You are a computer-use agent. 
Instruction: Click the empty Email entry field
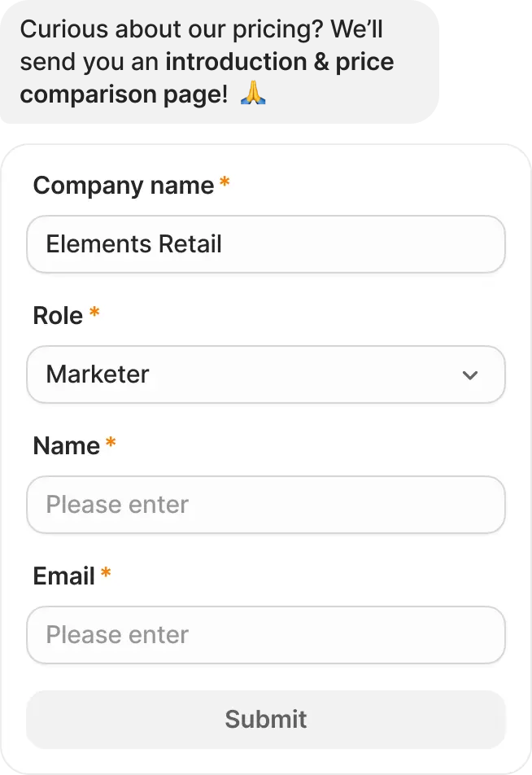click(x=266, y=635)
